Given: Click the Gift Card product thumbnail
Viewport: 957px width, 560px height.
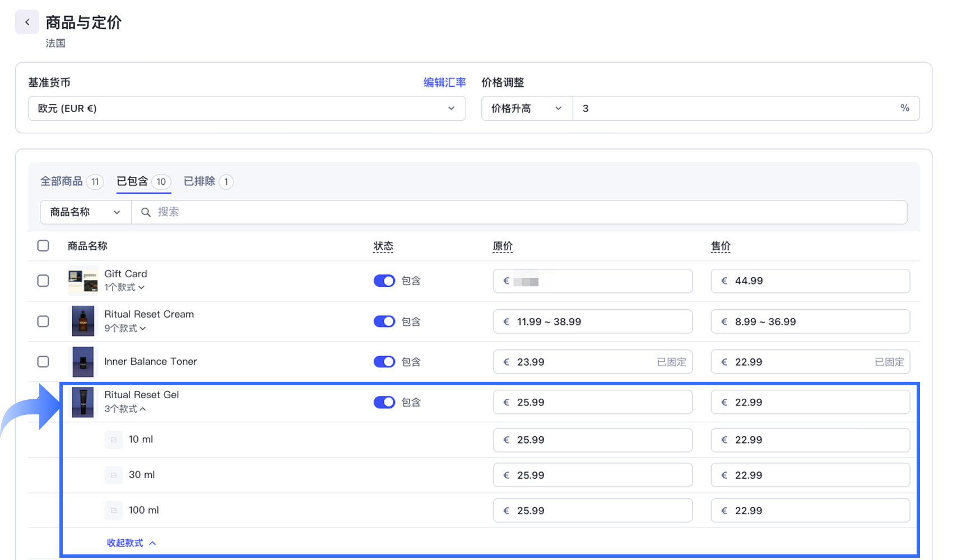Looking at the screenshot, I should 83,281.
